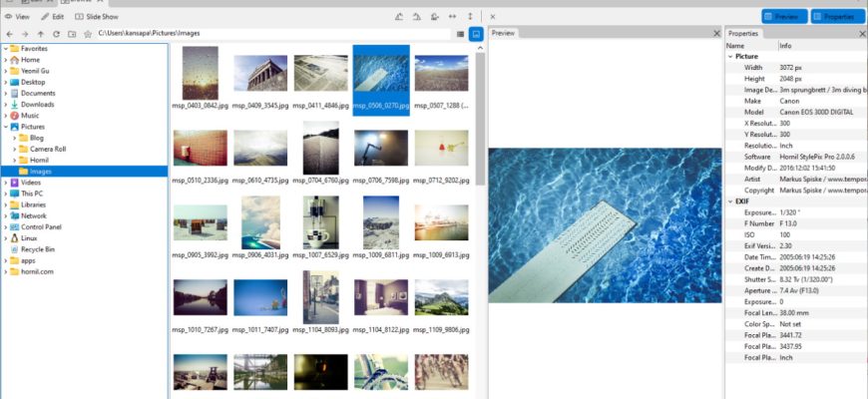This screenshot has height=399, width=868.
Task: Select thumbnail msp_0409_3545.jpg
Action: pyautogui.click(x=260, y=73)
